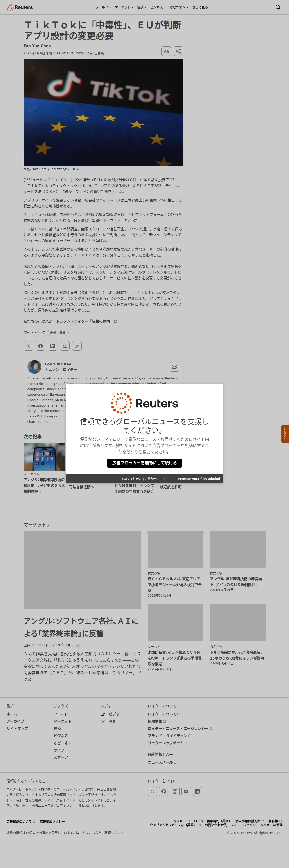Open the search magnifier icon in header
The height and width of the screenshot is (868, 289).
[x=278, y=7]
